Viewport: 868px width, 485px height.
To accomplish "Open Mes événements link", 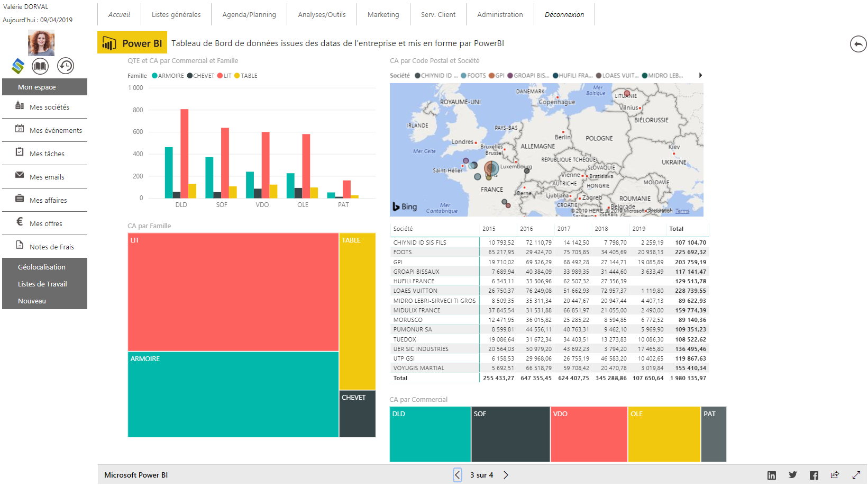I will point(56,130).
